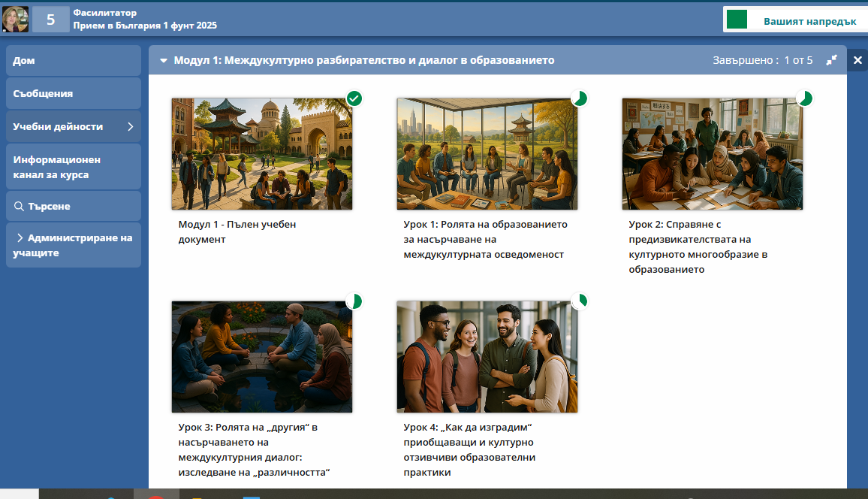Toggle the green completion checkmark on Модул 1

(354, 98)
